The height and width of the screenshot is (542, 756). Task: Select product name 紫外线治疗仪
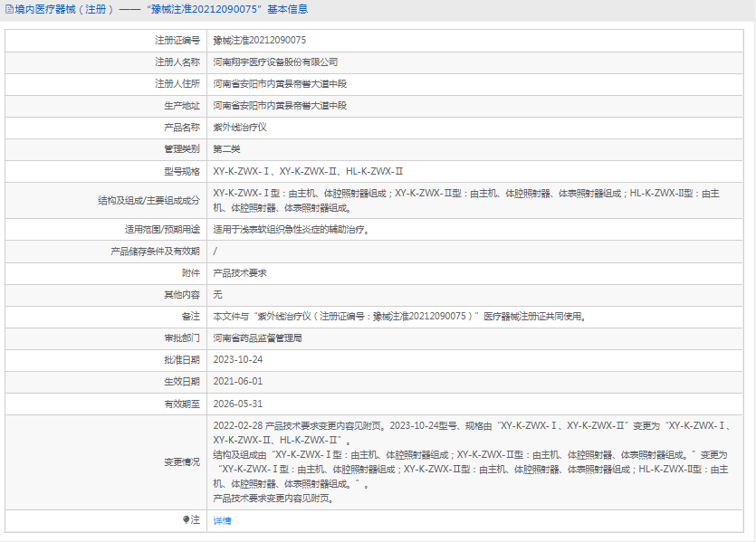(240, 128)
